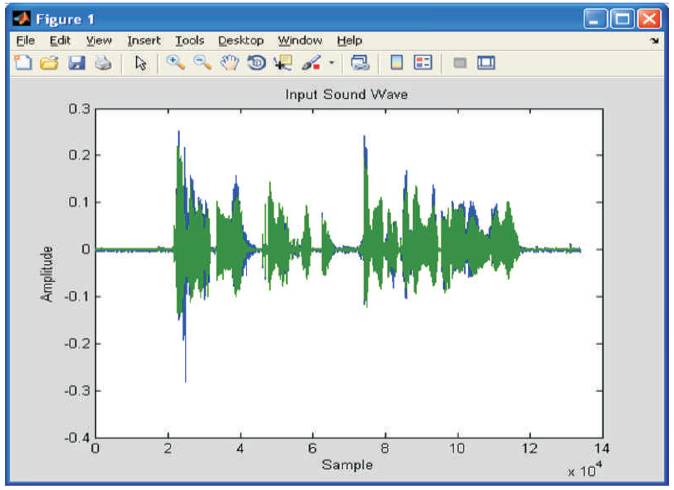
Task: Click the 0.3 y-axis tick label
Action: pos(80,108)
